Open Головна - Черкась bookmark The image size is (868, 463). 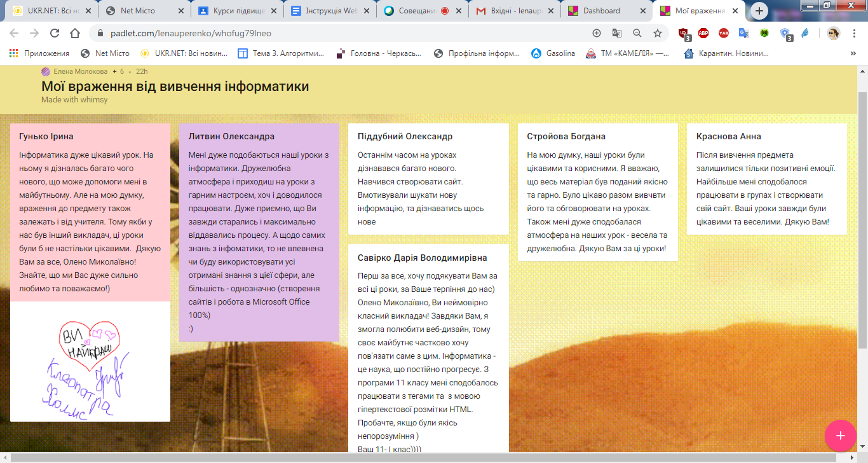[x=380, y=53]
